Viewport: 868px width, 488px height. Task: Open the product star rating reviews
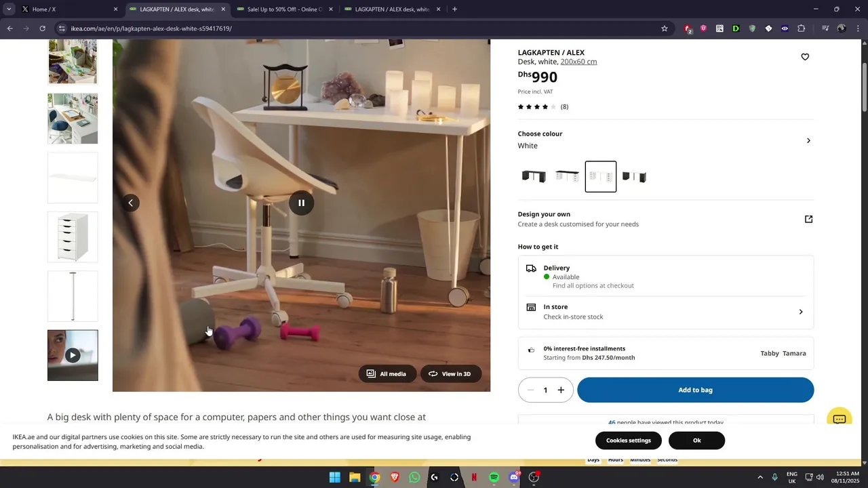[x=543, y=106]
